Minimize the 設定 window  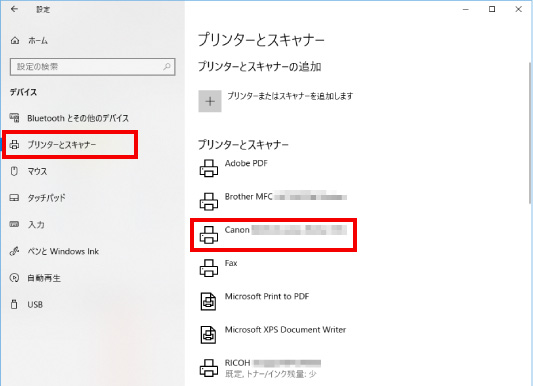click(466, 10)
